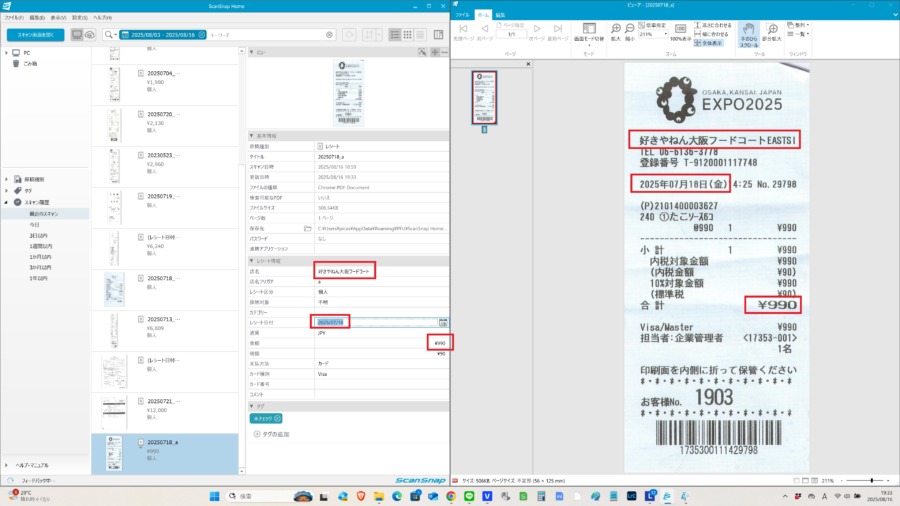Select the 20250704_ receipt in the list
Image resolution: width=900 pixels, height=506 pixels.
165,85
